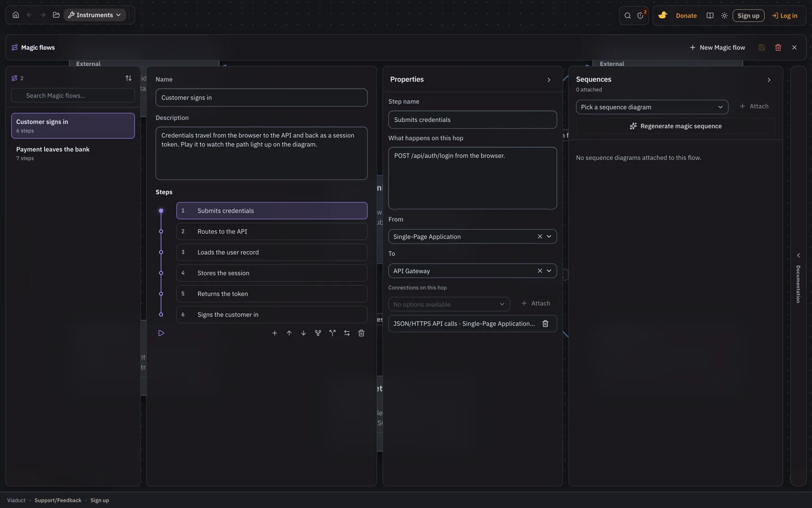The image size is (812, 508).
Task: Select step 2 Routes to the API
Action: pos(272,231)
